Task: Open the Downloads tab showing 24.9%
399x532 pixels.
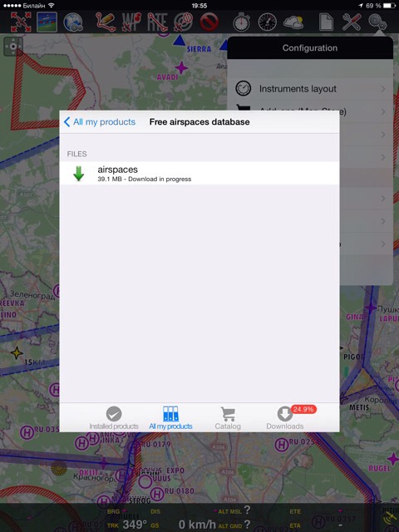Action: pos(285,418)
